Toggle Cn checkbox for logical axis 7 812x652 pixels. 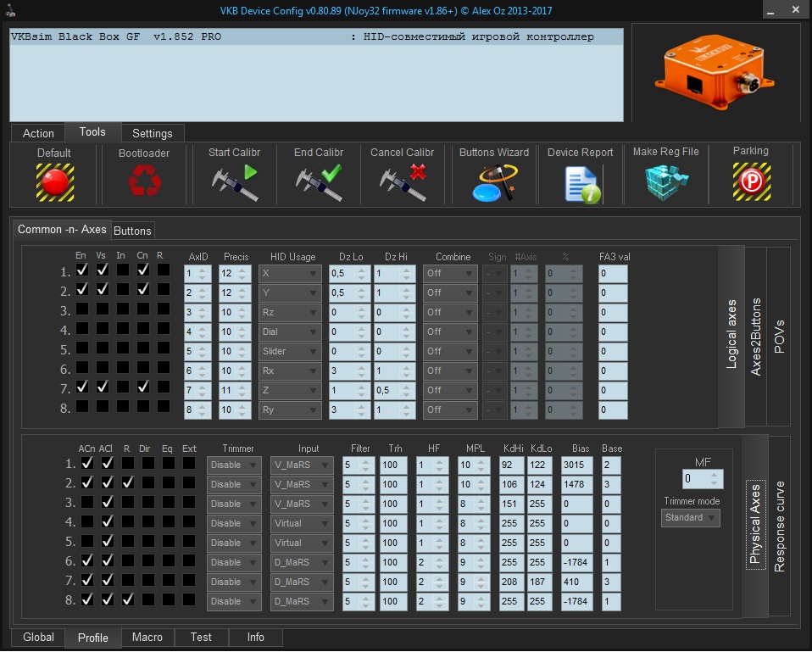143,387
